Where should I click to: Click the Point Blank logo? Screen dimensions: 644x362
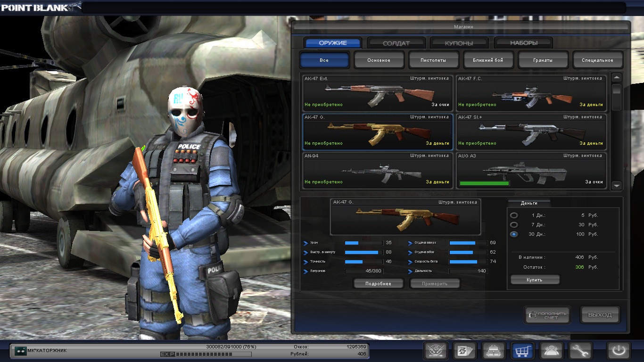tap(41, 7)
